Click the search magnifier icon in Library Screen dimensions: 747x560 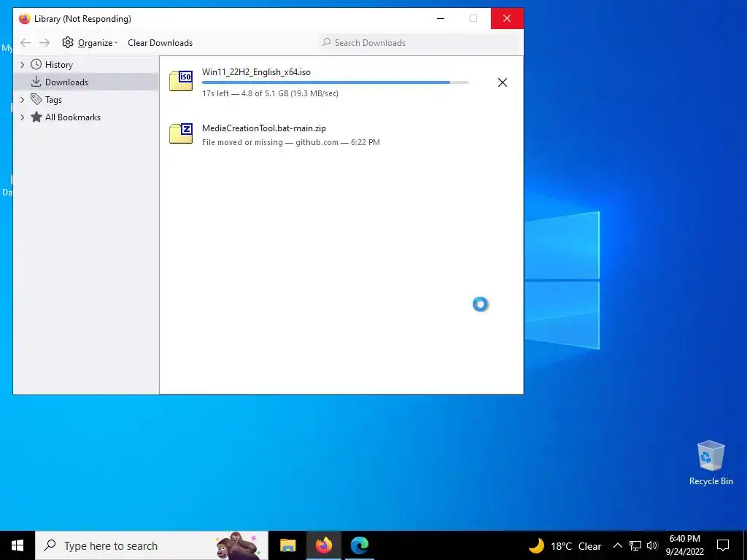coord(326,42)
